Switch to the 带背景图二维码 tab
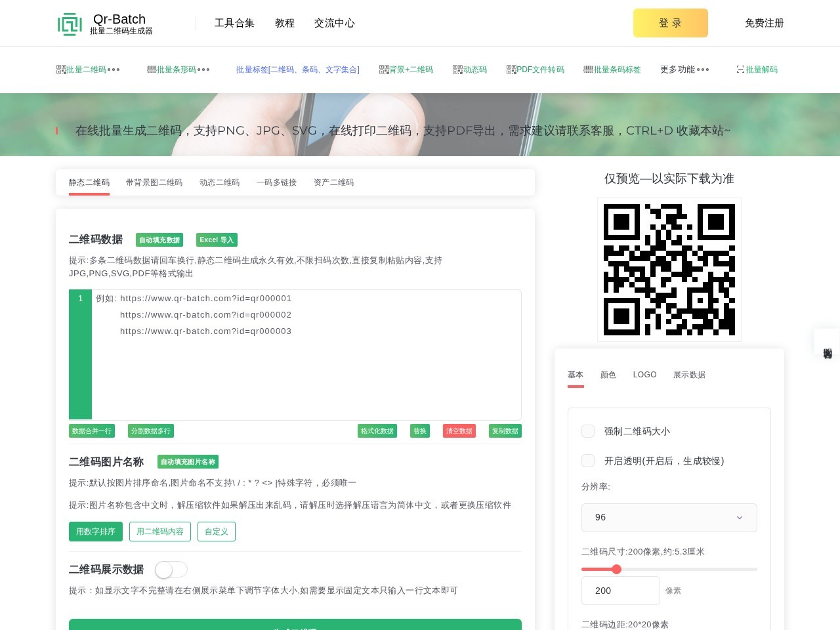The width and height of the screenshot is (840, 630). (154, 182)
